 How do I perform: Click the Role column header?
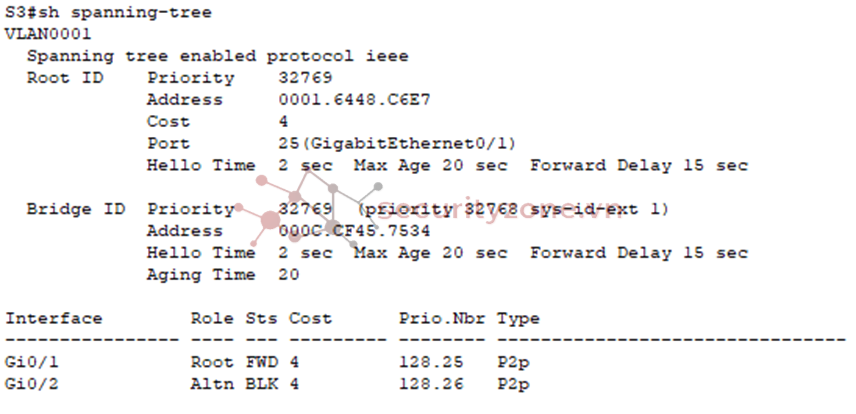[212, 318]
